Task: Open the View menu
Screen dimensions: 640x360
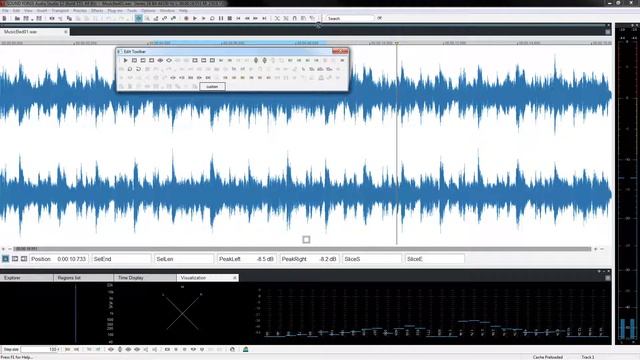Action: tap(28, 11)
